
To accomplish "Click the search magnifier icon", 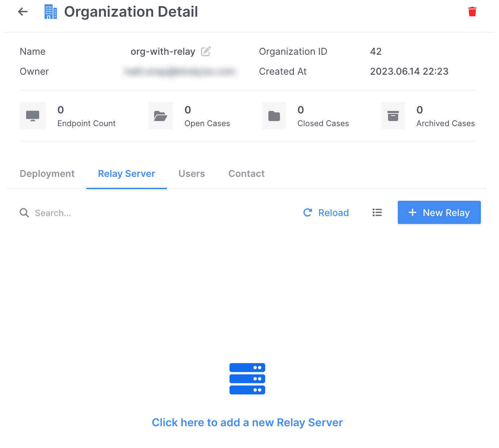I will 24,213.
